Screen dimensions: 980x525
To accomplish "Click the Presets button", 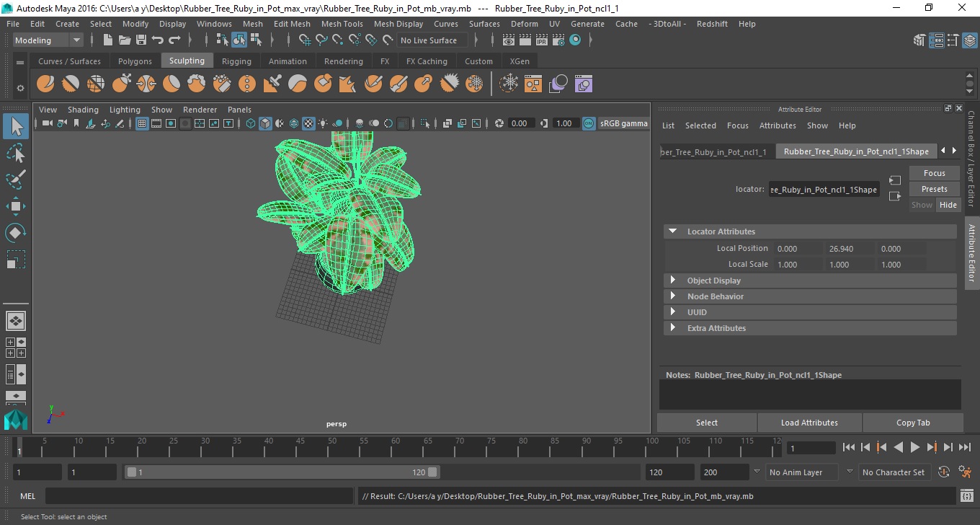I will point(934,189).
